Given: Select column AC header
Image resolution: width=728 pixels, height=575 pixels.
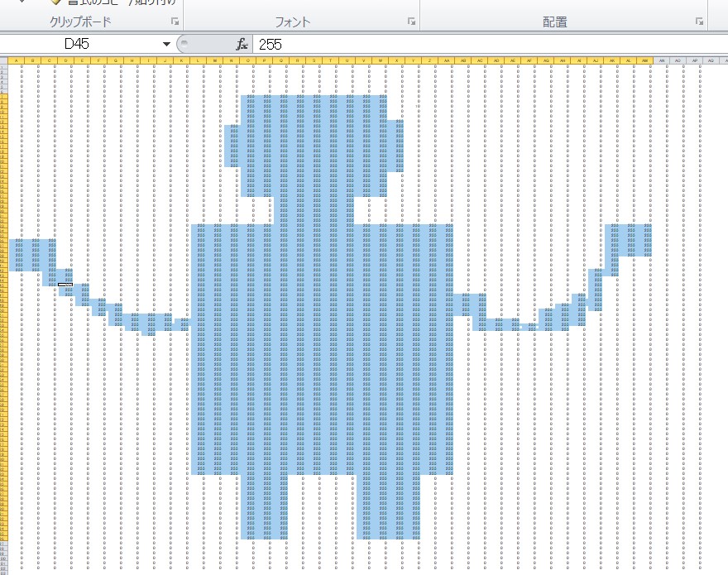Looking at the screenshot, I should pos(480,60).
